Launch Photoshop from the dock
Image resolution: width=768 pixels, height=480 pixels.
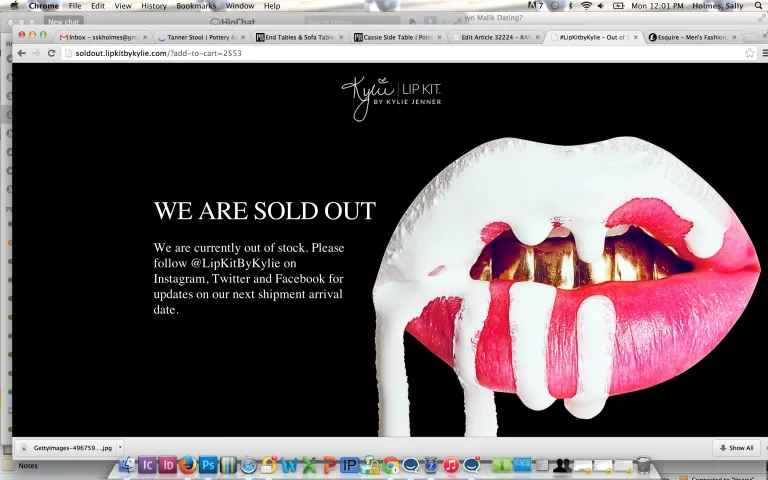[208, 464]
